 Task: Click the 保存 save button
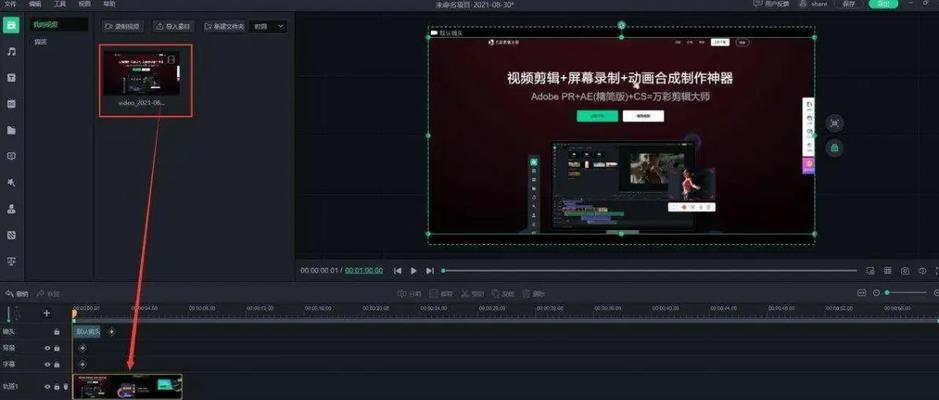849,4
